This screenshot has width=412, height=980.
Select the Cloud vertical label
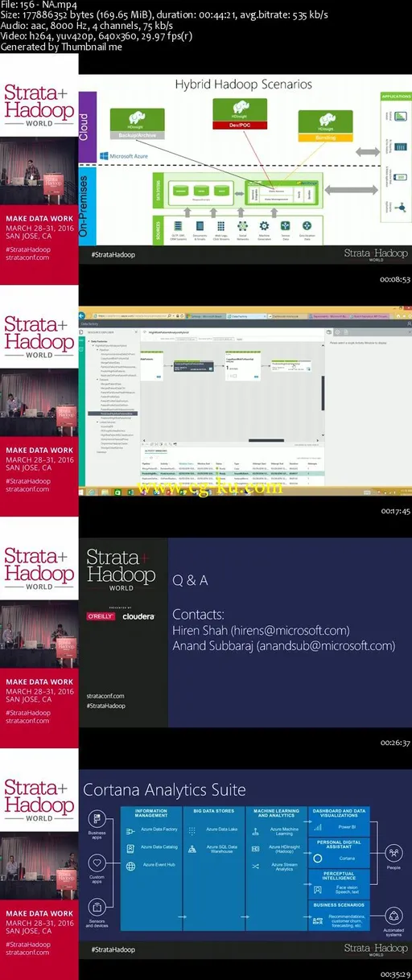(85, 127)
